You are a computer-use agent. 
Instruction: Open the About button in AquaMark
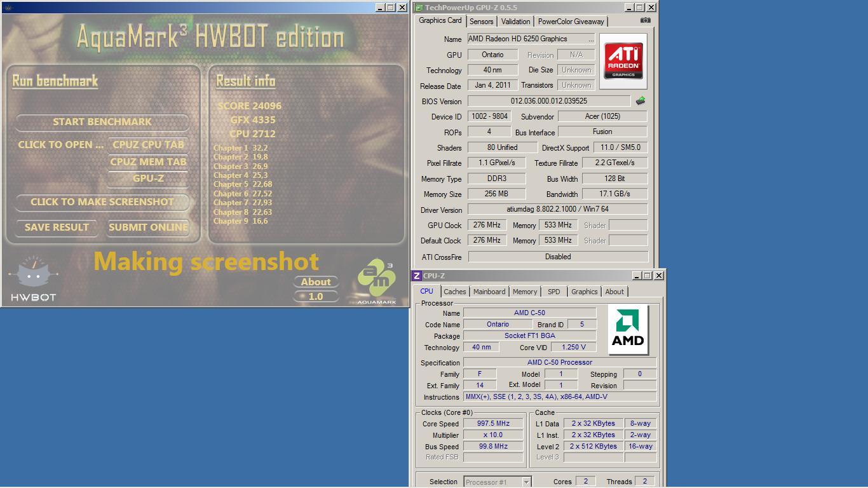[x=316, y=281]
